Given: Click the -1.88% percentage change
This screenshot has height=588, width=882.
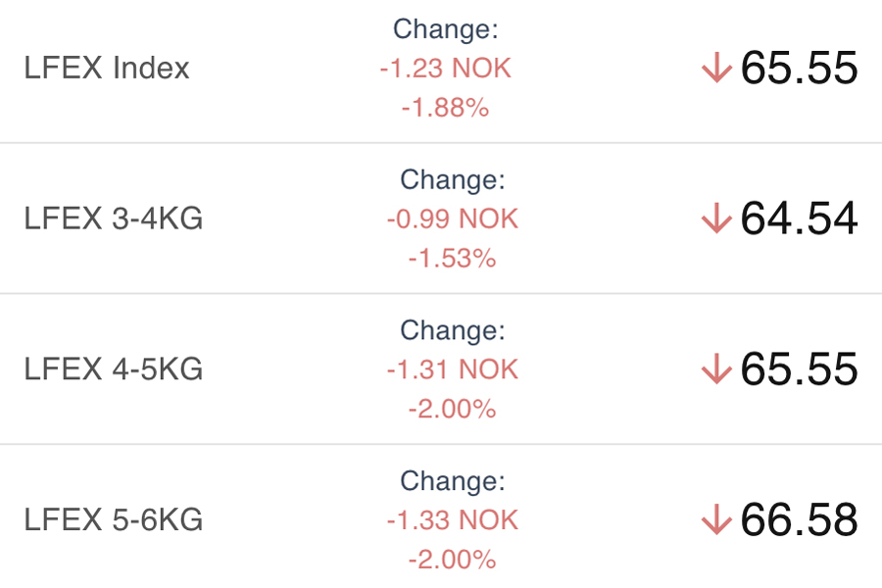Looking at the screenshot, I should pos(445,108).
